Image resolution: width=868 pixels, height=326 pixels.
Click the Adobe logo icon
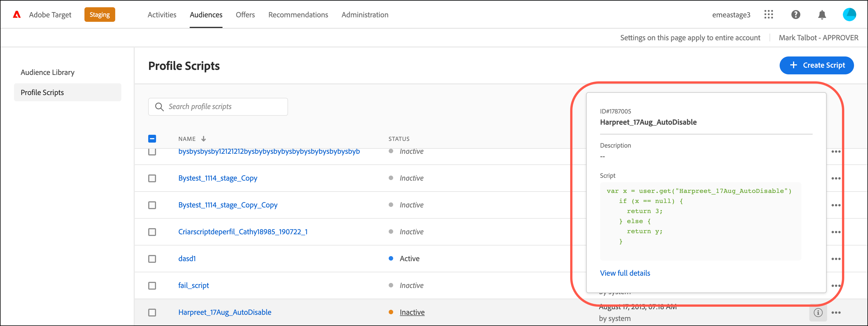pos(17,15)
